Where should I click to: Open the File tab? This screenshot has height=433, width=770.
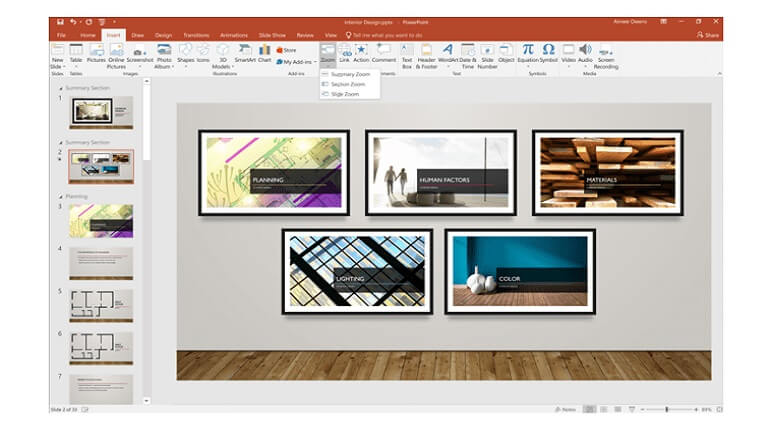tap(61, 35)
